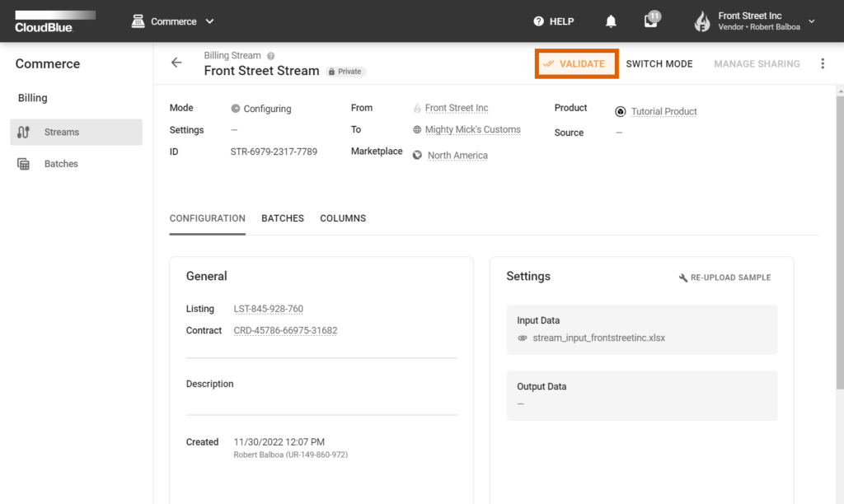Expand the Commerce module dropdown chevron

point(210,21)
